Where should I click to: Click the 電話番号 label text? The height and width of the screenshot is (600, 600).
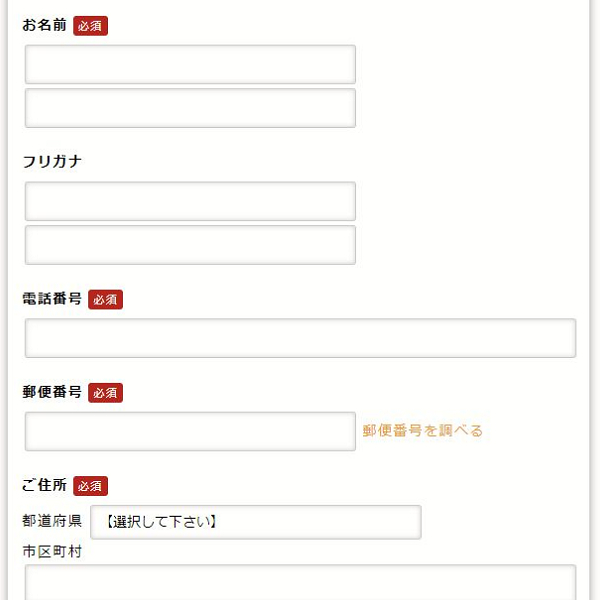[x=52, y=299]
